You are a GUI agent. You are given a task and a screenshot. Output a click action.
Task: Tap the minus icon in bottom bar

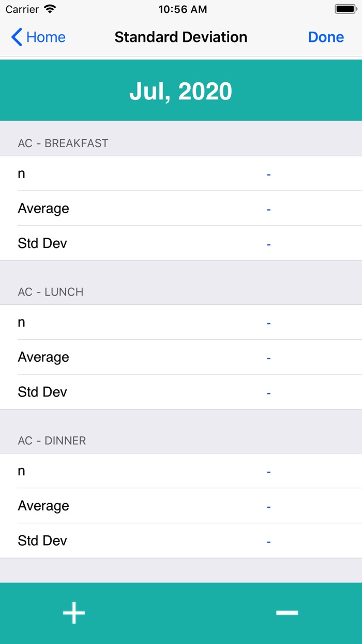[287, 613]
